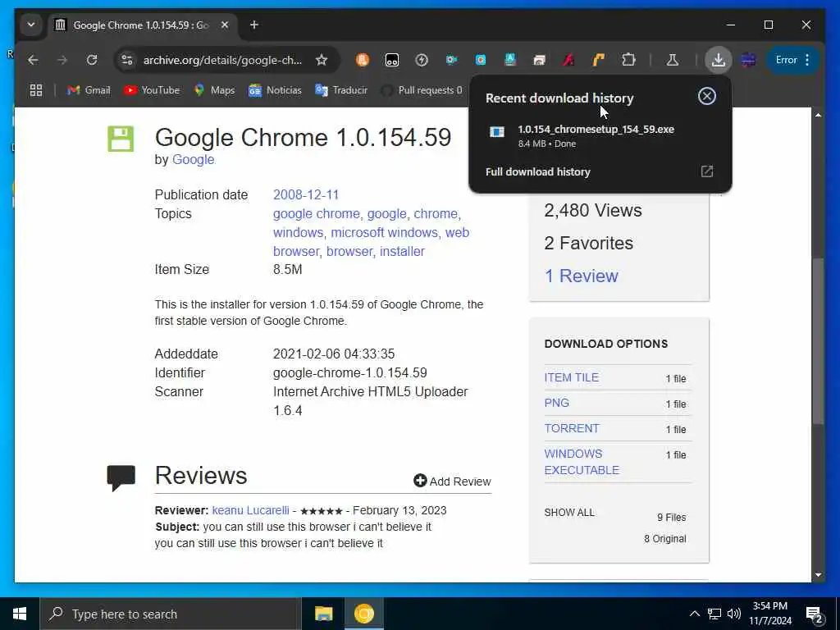Click the white rounded-square face extension icon
Image resolution: width=840 pixels, height=630 pixels.
tap(392, 60)
